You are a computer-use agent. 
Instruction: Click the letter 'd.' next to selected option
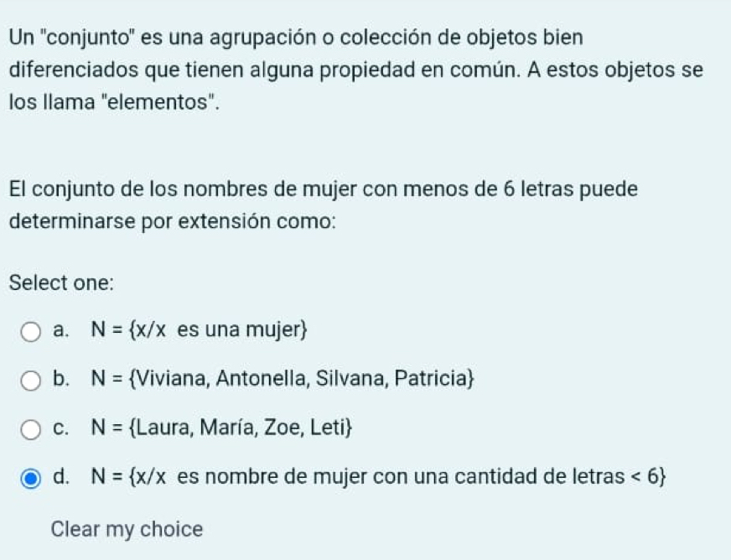click(x=60, y=477)
